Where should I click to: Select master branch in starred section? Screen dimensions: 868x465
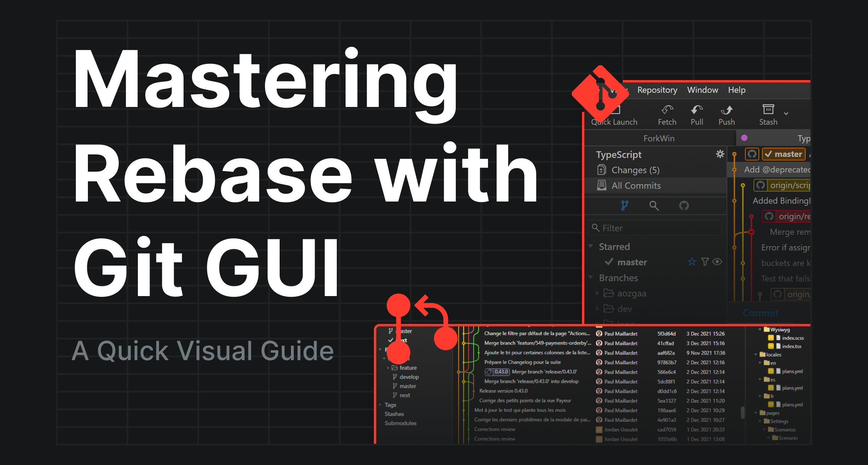point(626,262)
